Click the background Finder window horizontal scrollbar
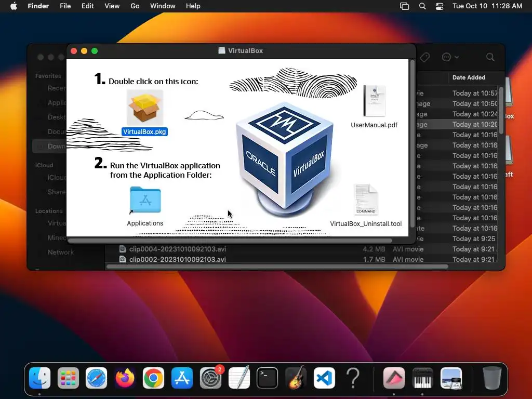 point(277,267)
